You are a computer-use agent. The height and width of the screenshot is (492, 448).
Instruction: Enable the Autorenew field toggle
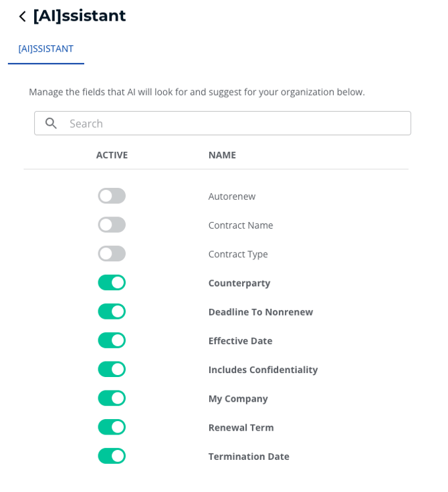(112, 196)
